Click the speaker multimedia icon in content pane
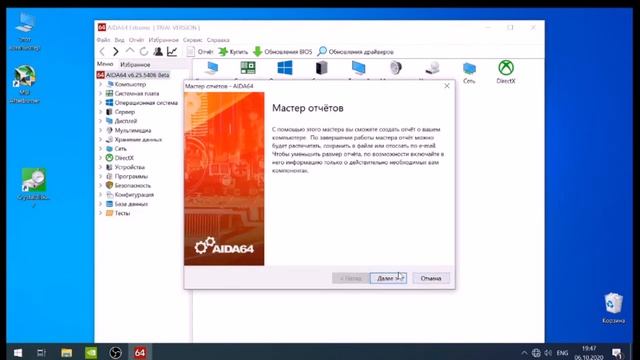This screenshot has width=640, height=360. [x=396, y=68]
